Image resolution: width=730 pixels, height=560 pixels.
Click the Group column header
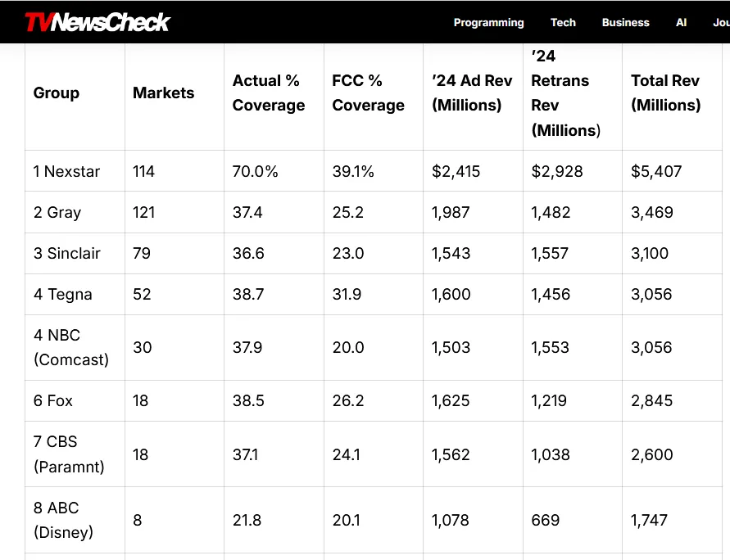click(x=57, y=93)
